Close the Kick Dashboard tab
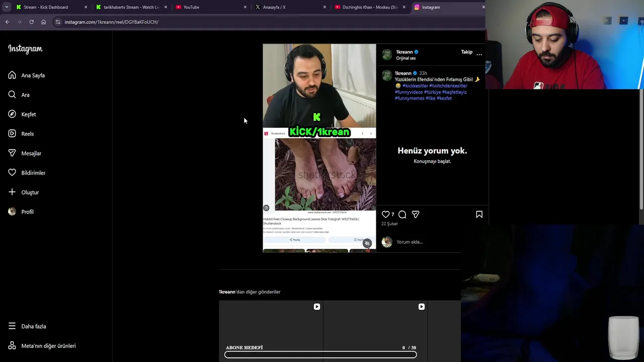Screen dimensions: 644x362 tap(86, 7)
